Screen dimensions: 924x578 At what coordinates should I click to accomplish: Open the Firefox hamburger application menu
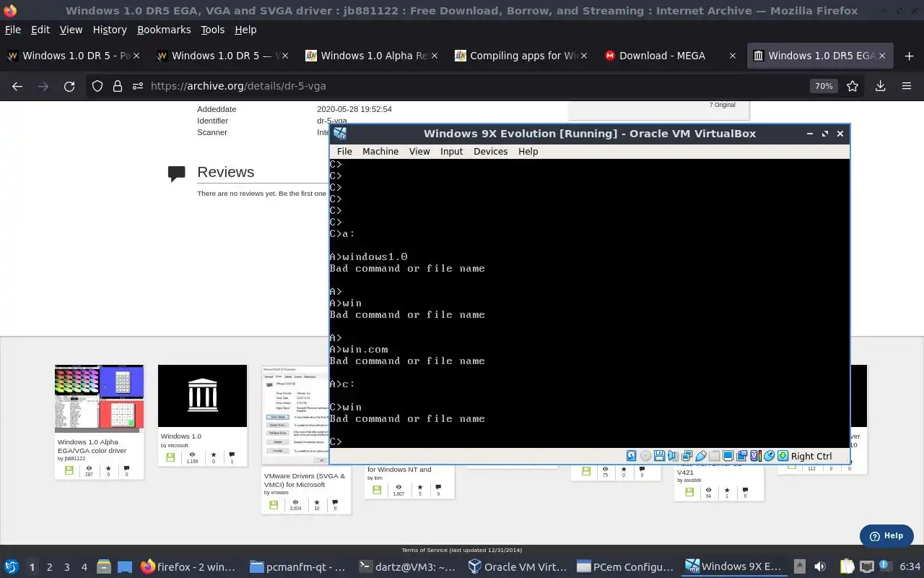pyautogui.click(x=907, y=86)
